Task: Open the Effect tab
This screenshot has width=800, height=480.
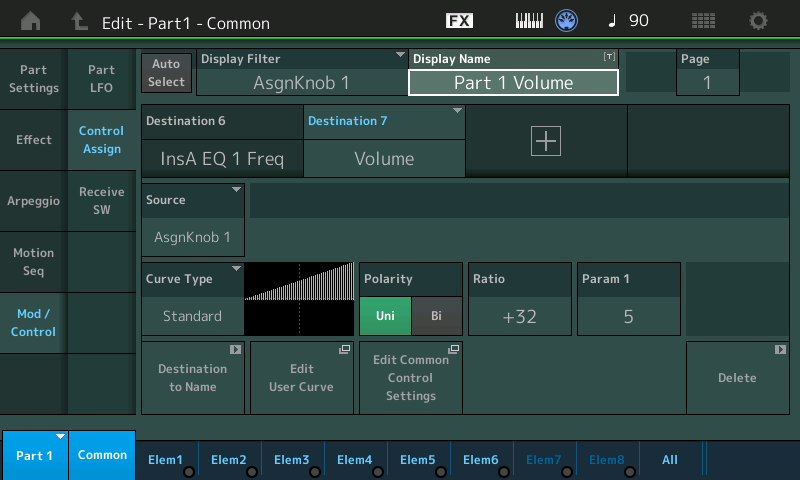Action: click(34, 140)
